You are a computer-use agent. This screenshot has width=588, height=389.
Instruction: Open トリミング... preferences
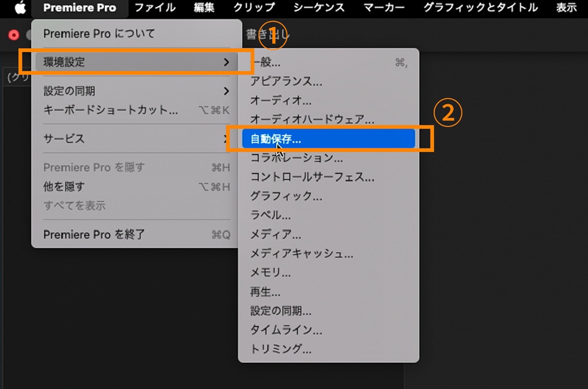tap(329, 350)
